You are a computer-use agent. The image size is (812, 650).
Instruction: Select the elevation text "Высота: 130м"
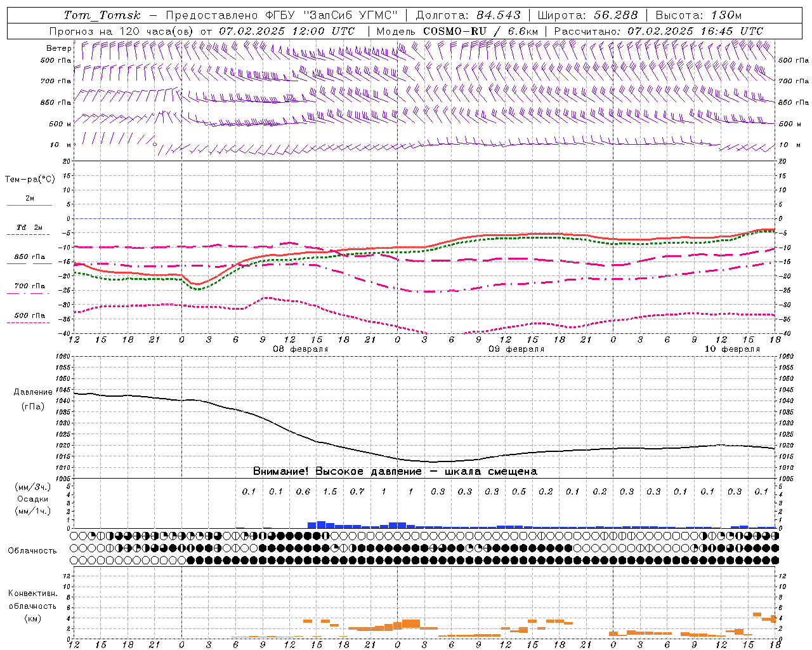click(698, 15)
